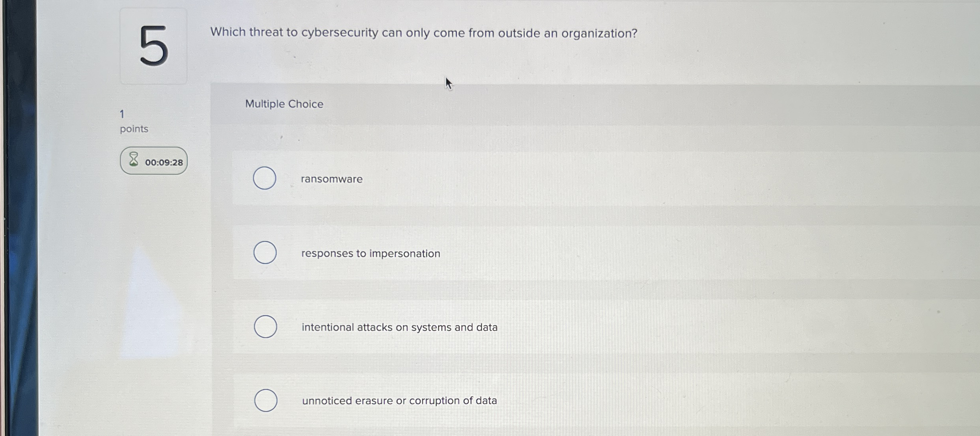Screen dimensions: 980x436
Task: Click the timer pill container
Action: 153,161
